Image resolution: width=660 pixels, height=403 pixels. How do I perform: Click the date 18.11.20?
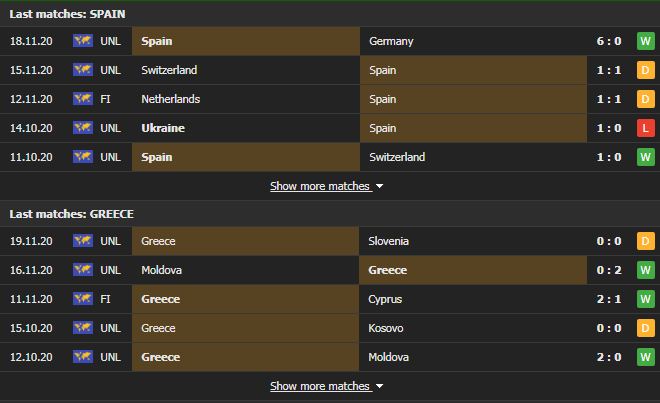click(x=31, y=41)
